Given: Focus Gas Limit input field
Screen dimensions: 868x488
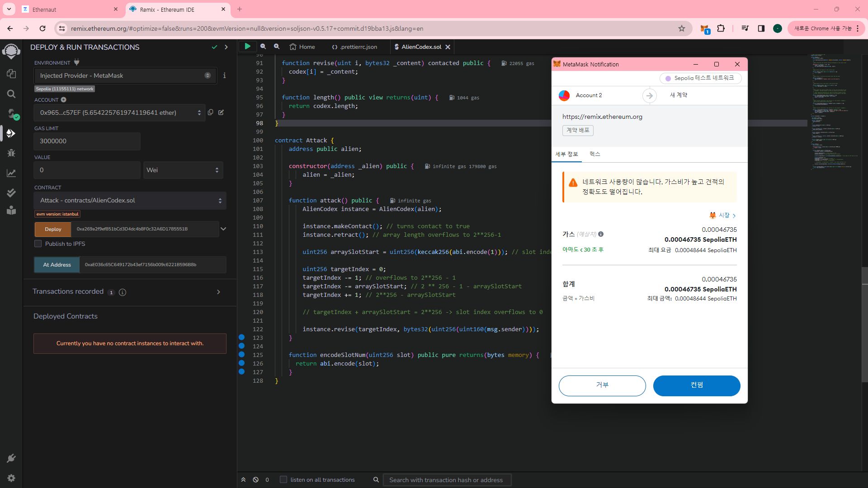Looking at the screenshot, I should pyautogui.click(x=87, y=141).
